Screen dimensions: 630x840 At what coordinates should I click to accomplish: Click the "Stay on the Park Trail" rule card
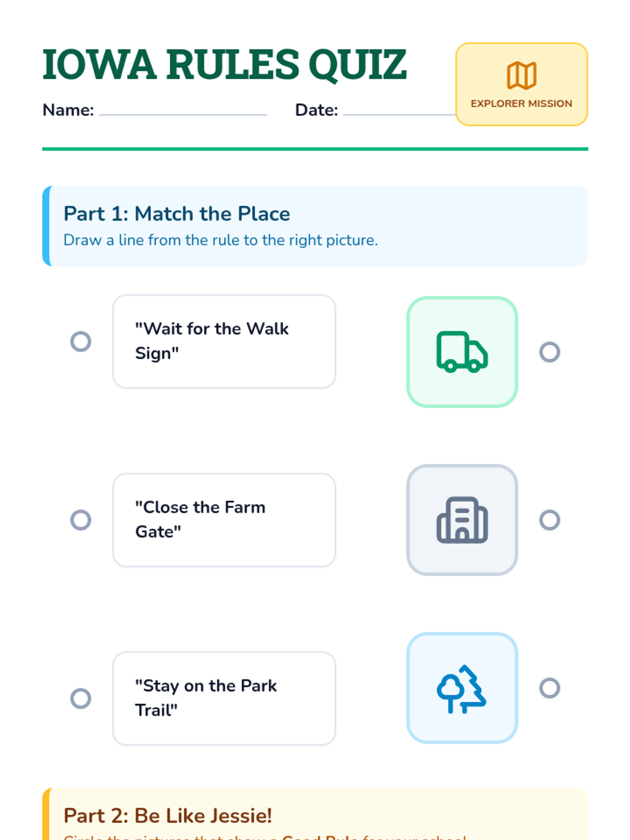(224, 698)
